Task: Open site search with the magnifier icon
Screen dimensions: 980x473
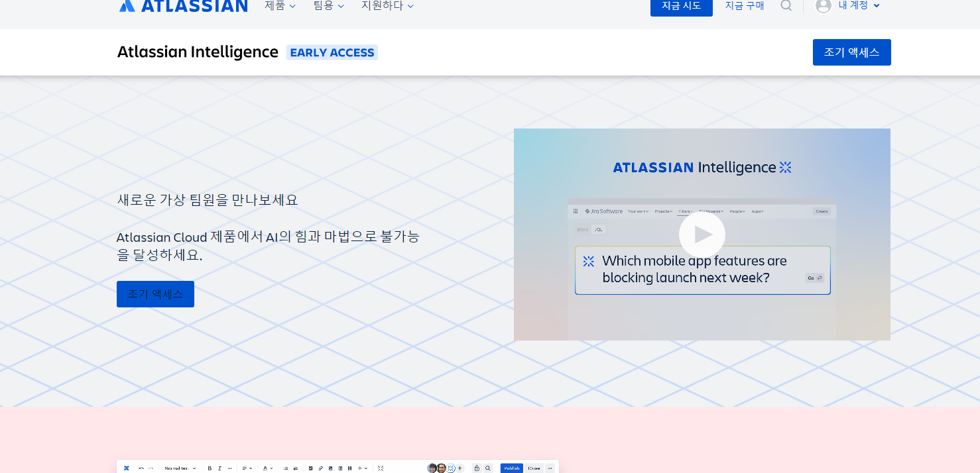Action: [x=786, y=5]
